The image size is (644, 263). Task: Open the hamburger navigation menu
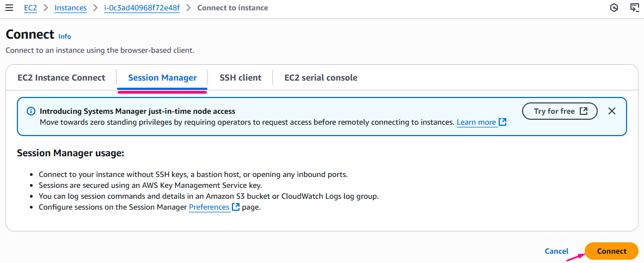[x=9, y=8]
